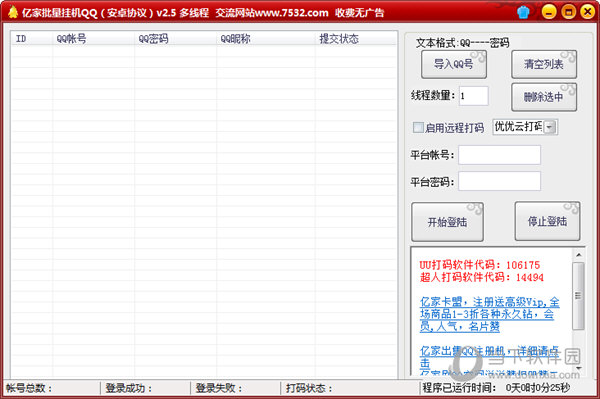Enable the 启用远程打码 checkbox
The image size is (600, 399).
click(x=418, y=127)
